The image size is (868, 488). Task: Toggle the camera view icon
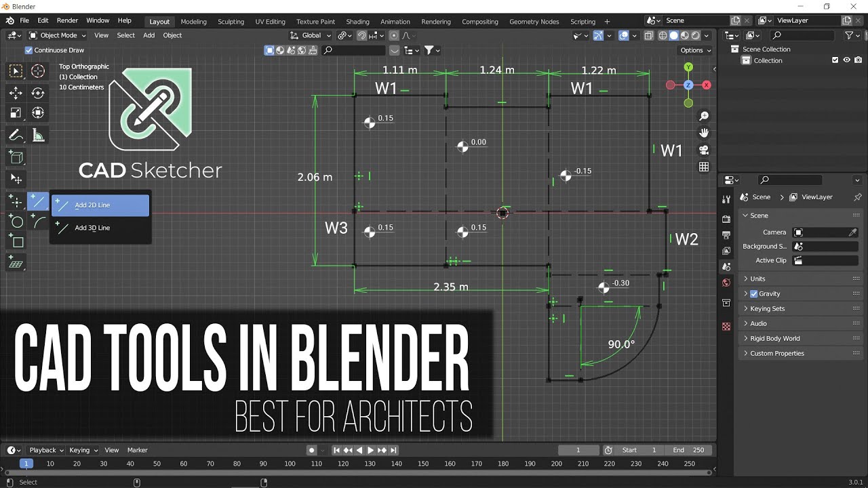pyautogui.click(x=704, y=150)
